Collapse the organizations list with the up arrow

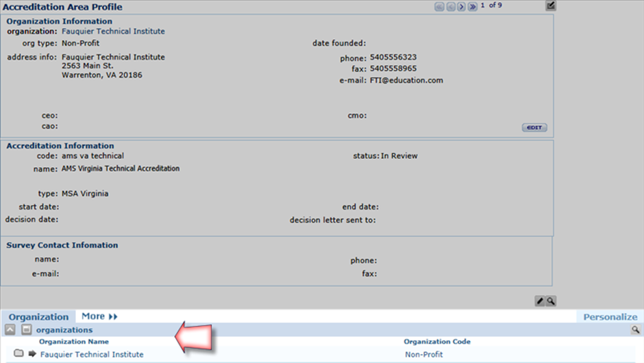(10, 329)
